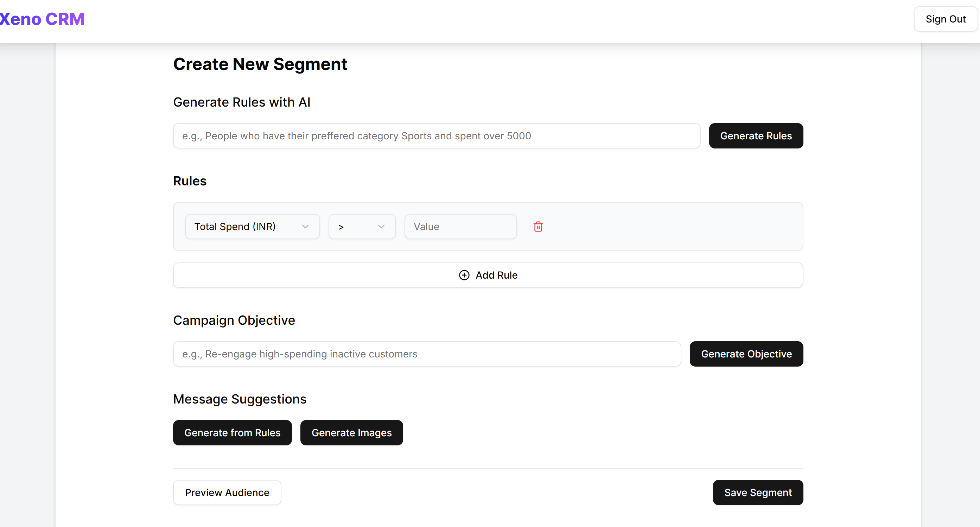980x527 pixels.
Task: Click the chevron arrow on the operator selector
Action: tap(381, 227)
